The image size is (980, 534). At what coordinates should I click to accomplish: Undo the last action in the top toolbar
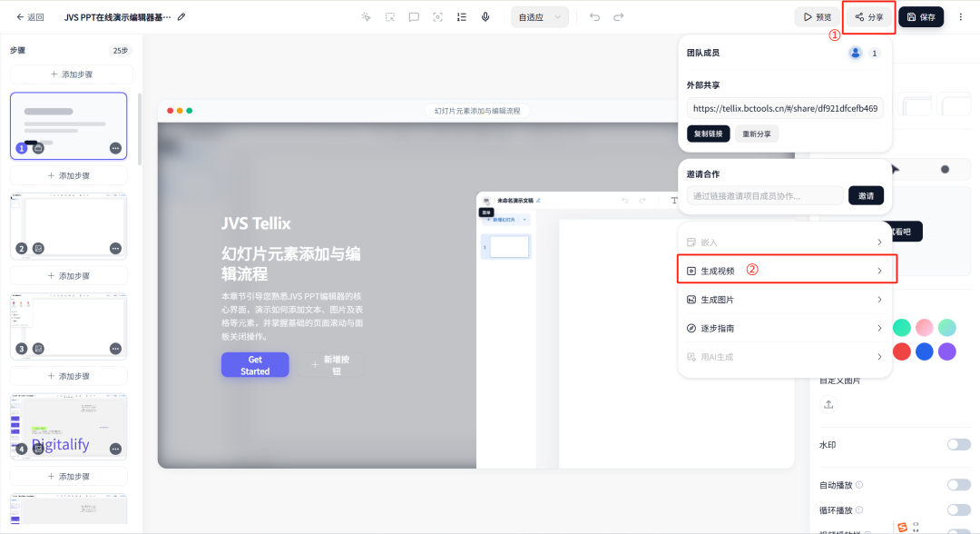pyautogui.click(x=594, y=17)
